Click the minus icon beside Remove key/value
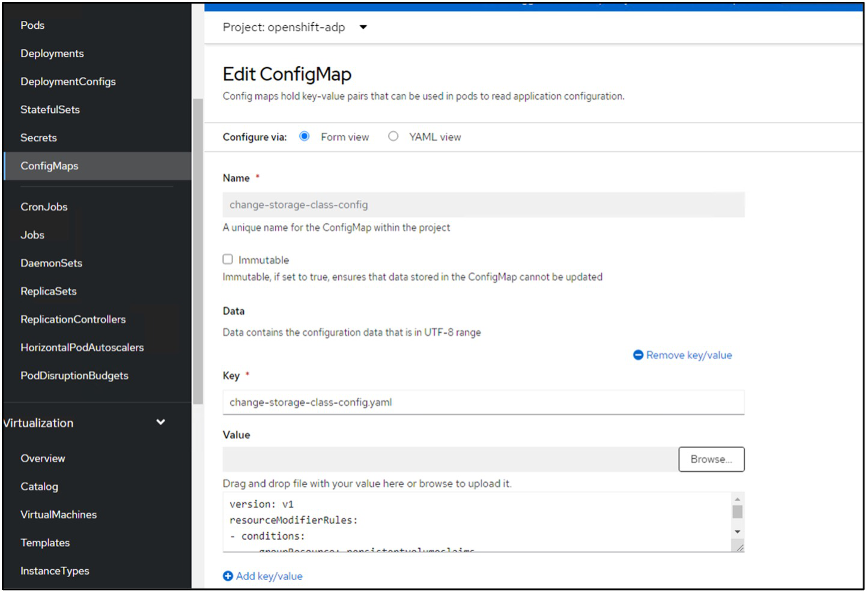Image resolution: width=868 pixels, height=592 pixels. click(639, 355)
